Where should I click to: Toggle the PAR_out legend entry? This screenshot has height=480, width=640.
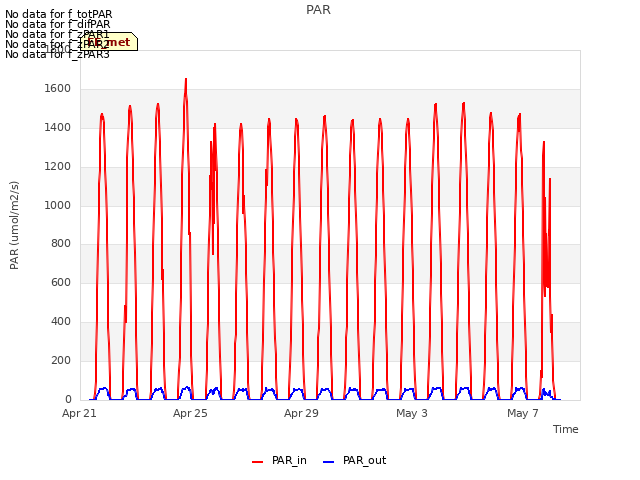pyautogui.click(x=354, y=461)
